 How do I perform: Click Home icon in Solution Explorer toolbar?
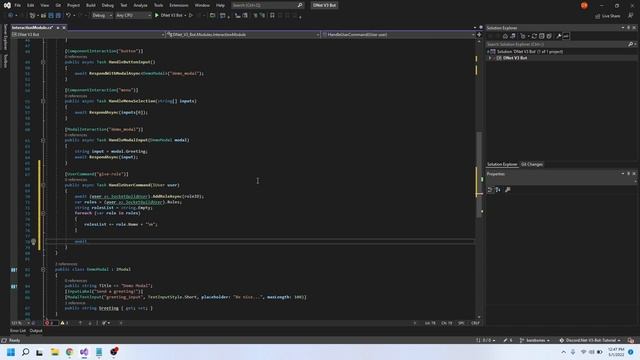coord(505,36)
